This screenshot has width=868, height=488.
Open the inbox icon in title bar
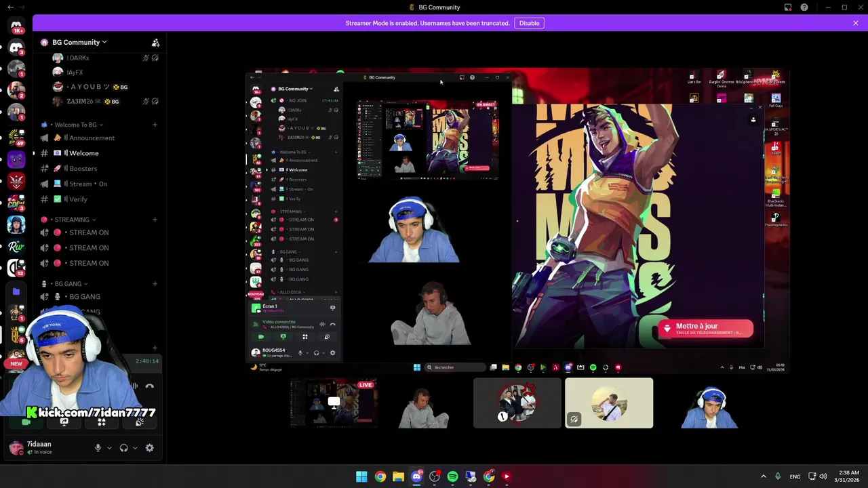tap(788, 7)
